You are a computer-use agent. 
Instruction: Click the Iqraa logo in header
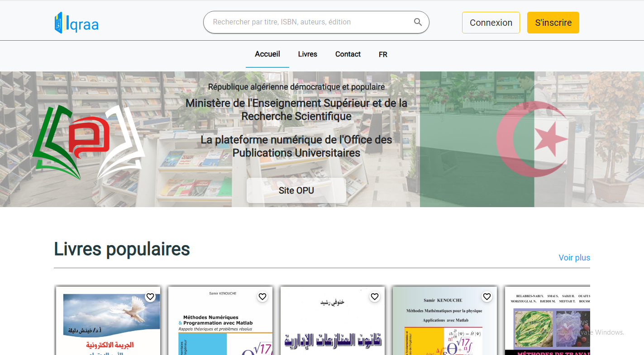tap(76, 23)
